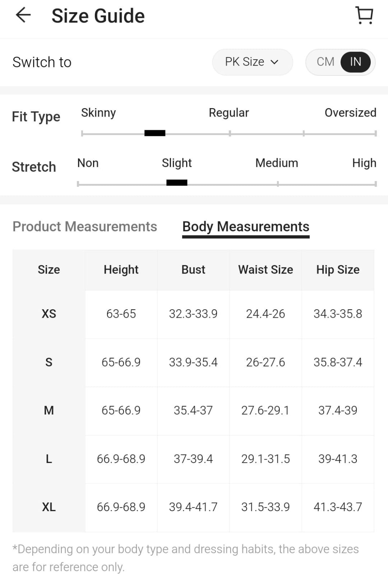Click the S size label
The height and width of the screenshot is (588, 388).
(x=49, y=362)
